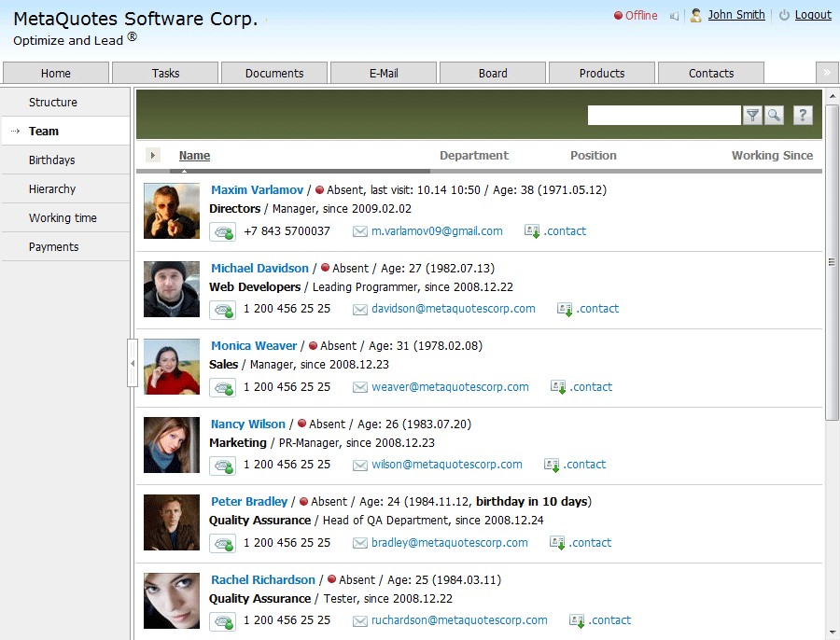This screenshot has height=640, width=840.
Task: Collapse the left sidebar panel handle
Action: point(133,363)
